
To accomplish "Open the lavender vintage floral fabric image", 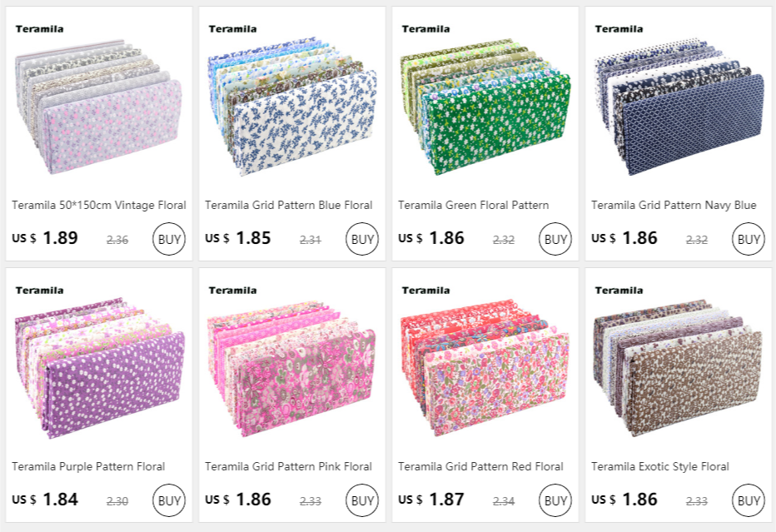I will (x=98, y=107).
